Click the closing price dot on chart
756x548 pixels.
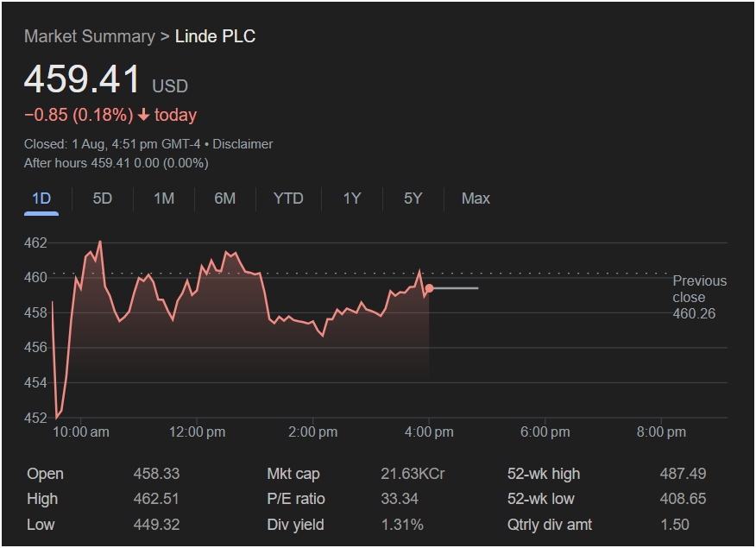point(429,288)
